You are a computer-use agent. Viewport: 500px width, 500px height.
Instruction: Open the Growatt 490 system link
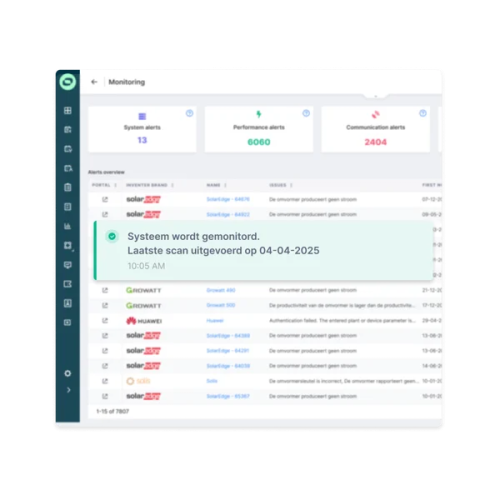221,290
